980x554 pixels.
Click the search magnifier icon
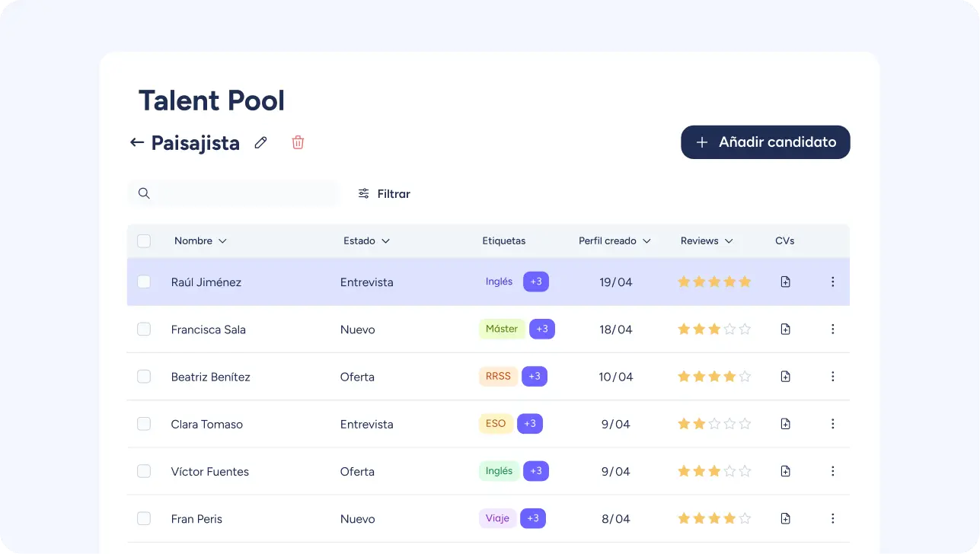pos(144,193)
